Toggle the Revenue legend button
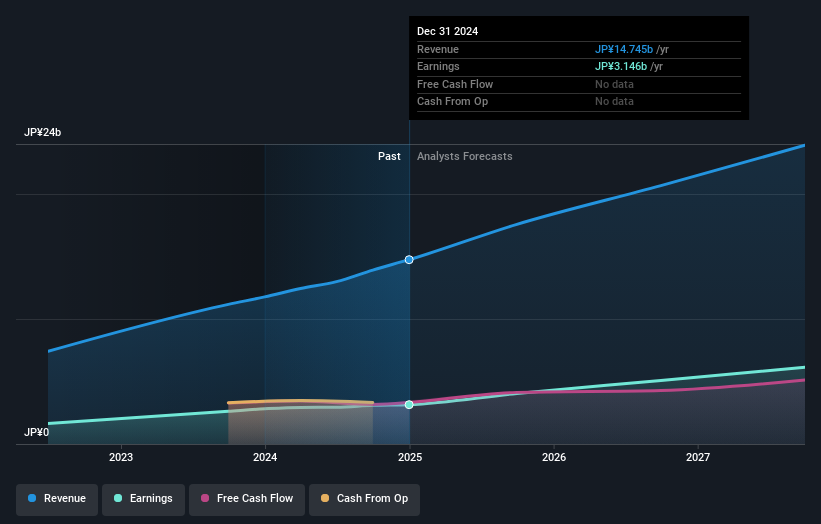The width and height of the screenshot is (821, 524). click(x=57, y=499)
